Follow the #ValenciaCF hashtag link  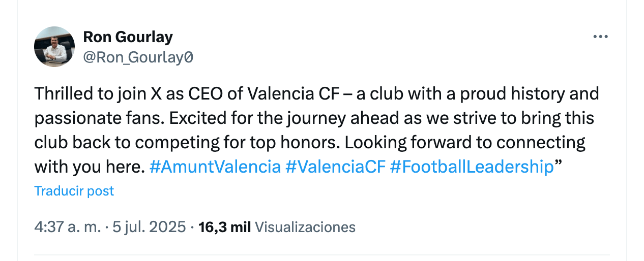click(336, 167)
